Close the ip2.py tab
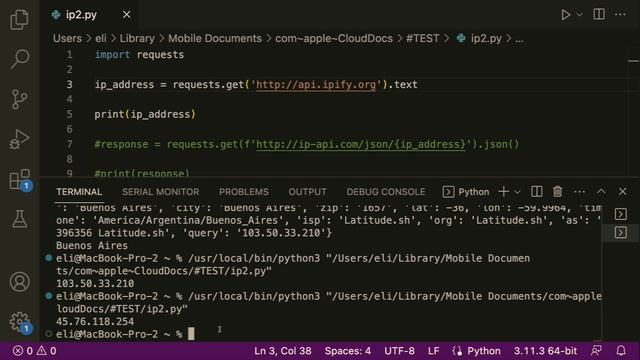Image resolution: width=640 pixels, height=360 pixels. (x=127, y=15)
